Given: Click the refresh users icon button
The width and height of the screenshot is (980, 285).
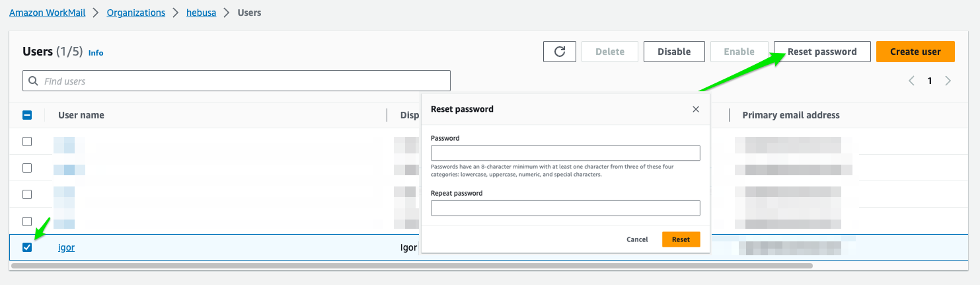Looking at the screenshot, I should (x=560, y=52).
